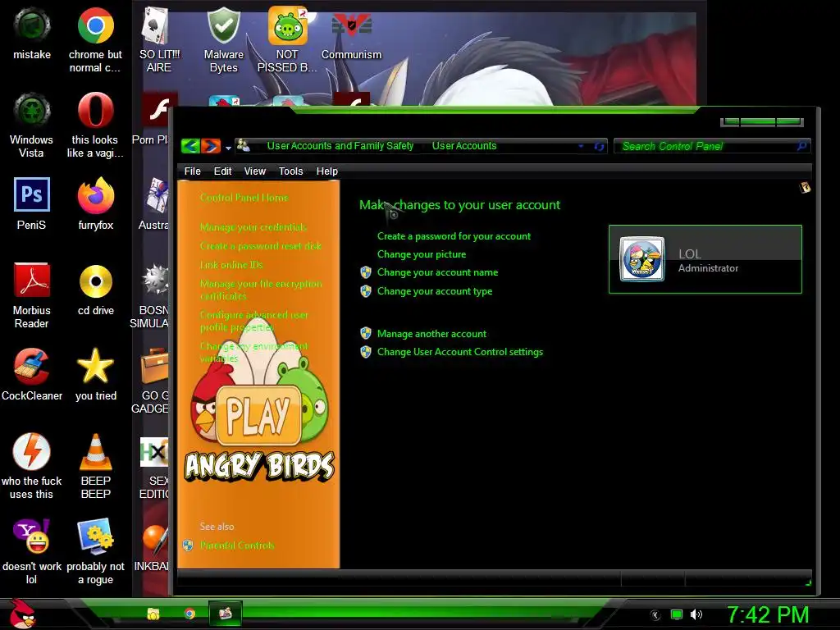Launch Chrome from the taskbar
This screenshot has height=630, width=840.
click(189, 614)
